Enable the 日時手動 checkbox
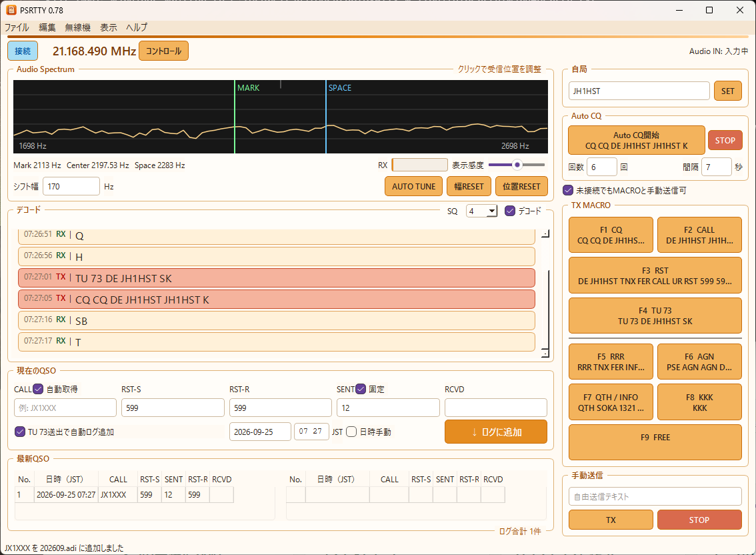This screenshot has width=756, height=555. click(x=351, y=432)
